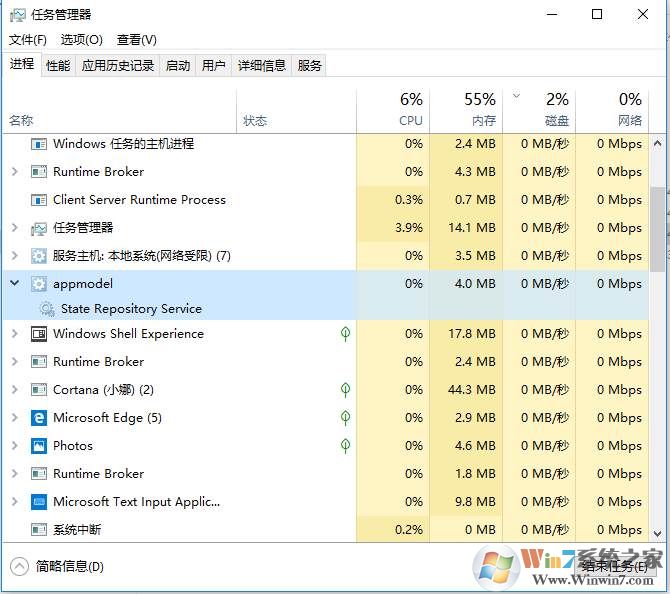Switch to the 应用历史记录 tab

(118, 65)
